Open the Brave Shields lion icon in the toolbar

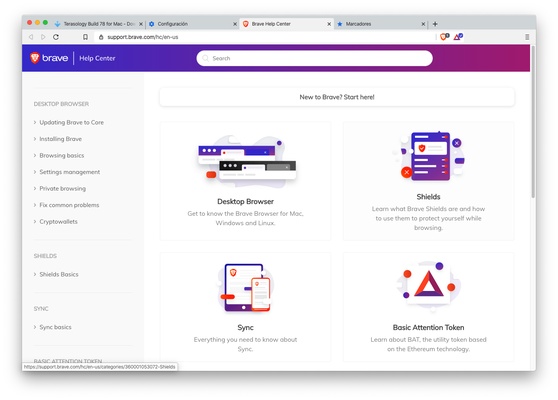tap(444, 37)
